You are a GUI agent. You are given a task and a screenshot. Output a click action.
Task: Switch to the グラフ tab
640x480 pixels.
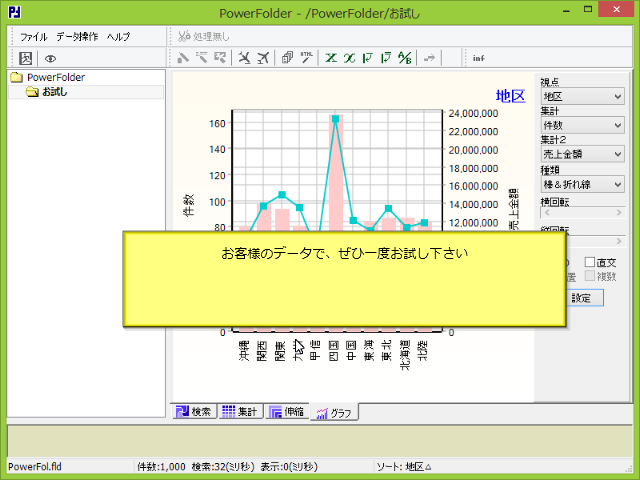334,413
